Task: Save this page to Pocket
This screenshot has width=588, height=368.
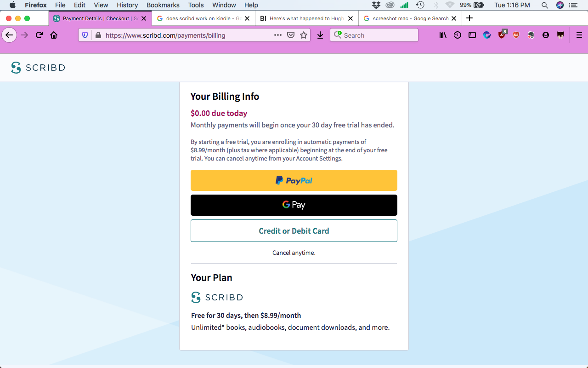Action: 291,35
